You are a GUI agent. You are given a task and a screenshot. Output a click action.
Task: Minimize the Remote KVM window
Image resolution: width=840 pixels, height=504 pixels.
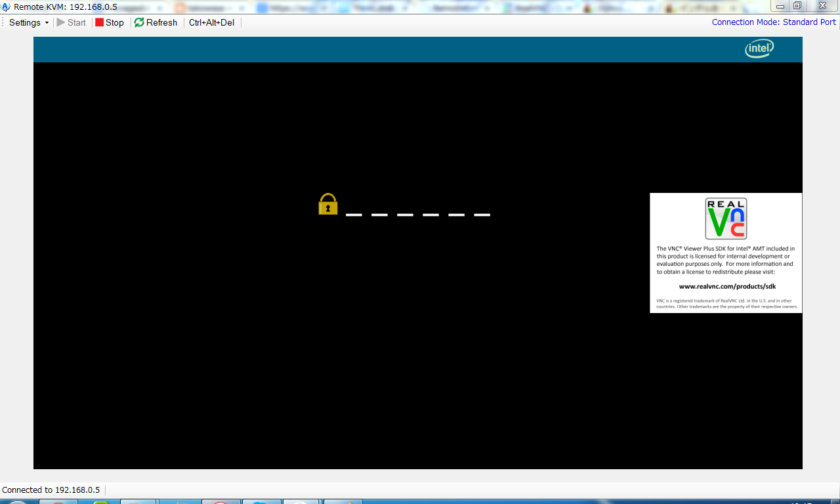pyautogui.click(x=781, y=6)
